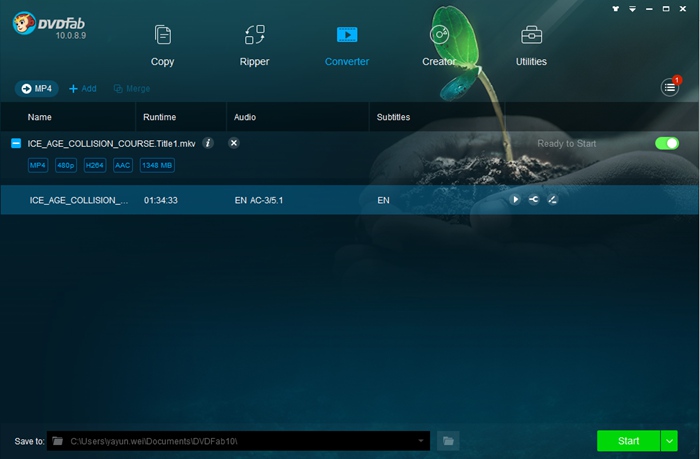Click the green Start button

pyautogui.click(x=629, y=441)
